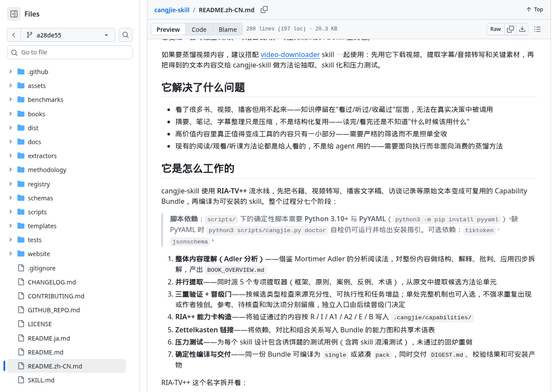Screen dimensions: 558x392
Task: Switch to the Preview tab
Action: (168, 30)
